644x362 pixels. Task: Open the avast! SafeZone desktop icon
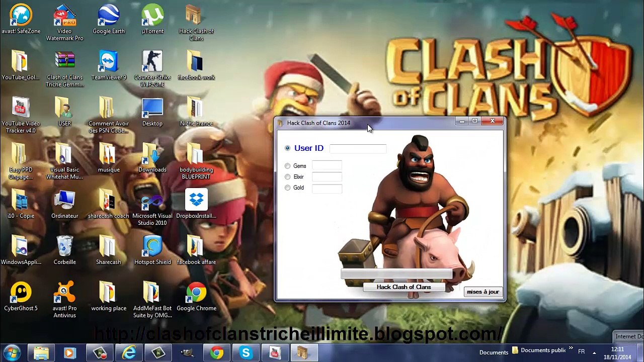coord(21,20)
